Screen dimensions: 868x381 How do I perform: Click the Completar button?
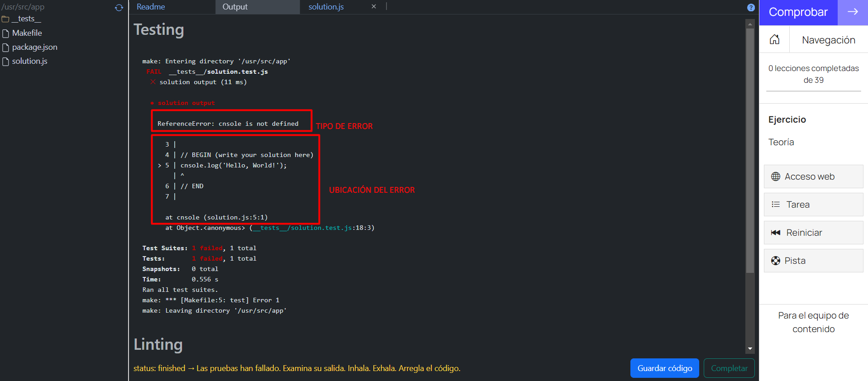(729, 368)
